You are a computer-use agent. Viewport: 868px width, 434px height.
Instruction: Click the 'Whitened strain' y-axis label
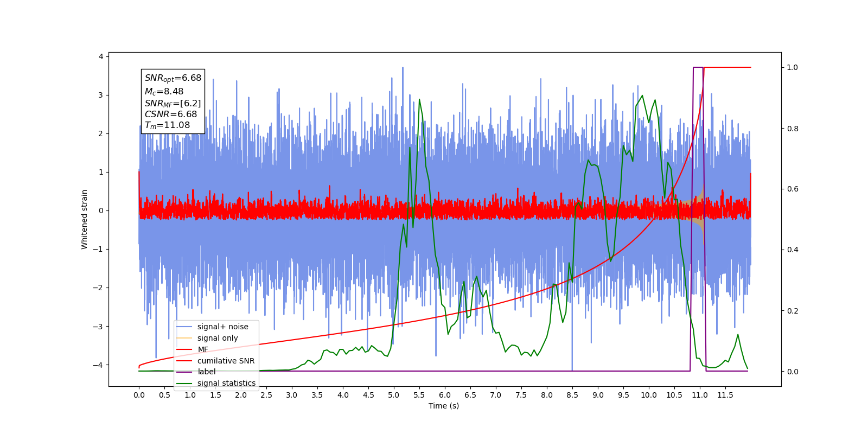point(85,219)
